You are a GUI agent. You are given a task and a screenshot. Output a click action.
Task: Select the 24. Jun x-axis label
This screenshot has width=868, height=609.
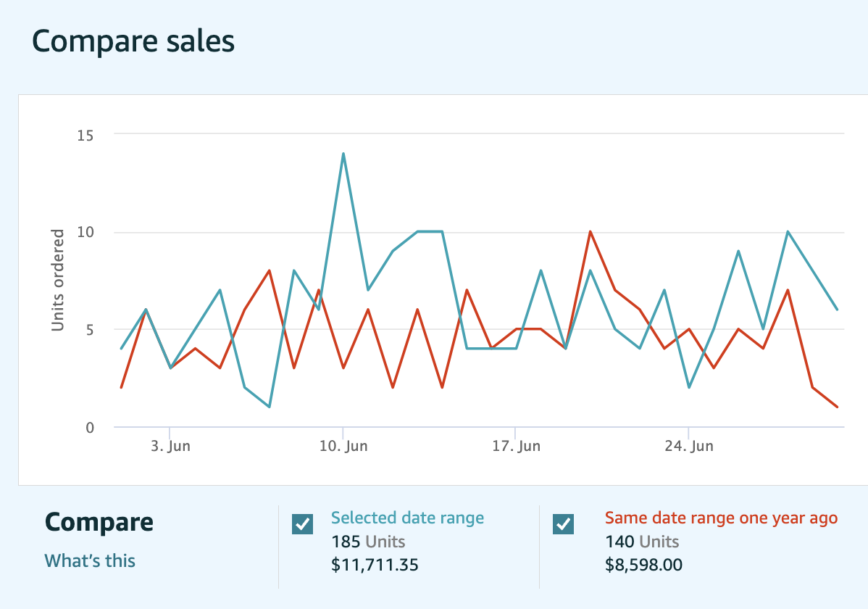pos(689,446)
